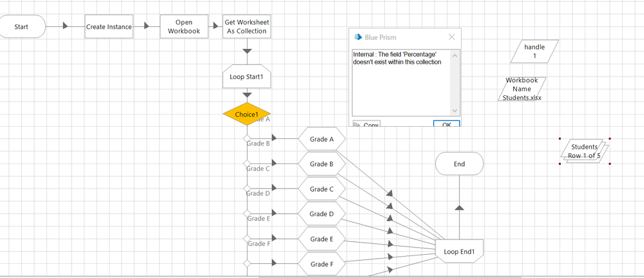Select the Open Workbook action stage
The height and width of the screenshot is (278, 644).
184,26
